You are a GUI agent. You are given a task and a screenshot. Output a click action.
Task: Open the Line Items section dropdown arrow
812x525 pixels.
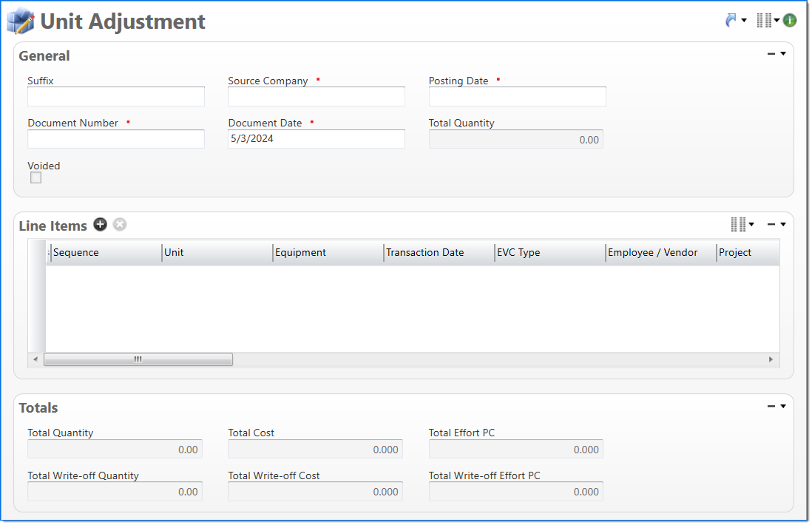point(783,224)
